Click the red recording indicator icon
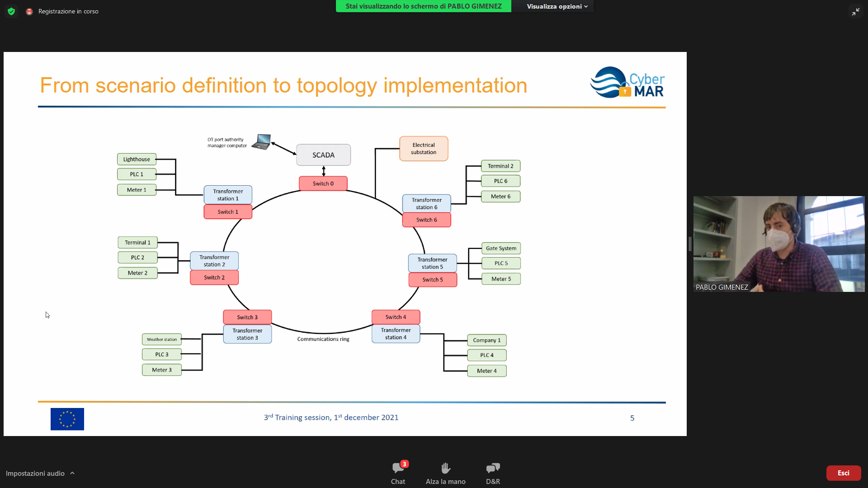The image size is (868, 488). pos(29,11)
